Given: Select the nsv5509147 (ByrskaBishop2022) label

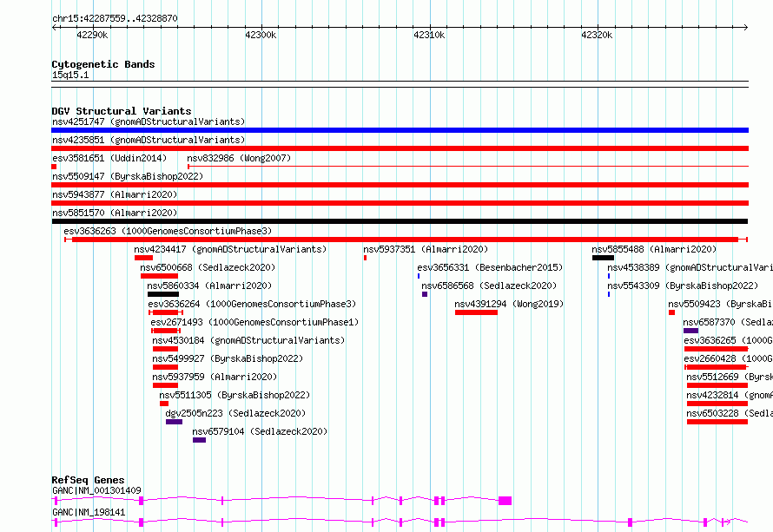Looking at the screenshot, I should click(x=128, y=176).
